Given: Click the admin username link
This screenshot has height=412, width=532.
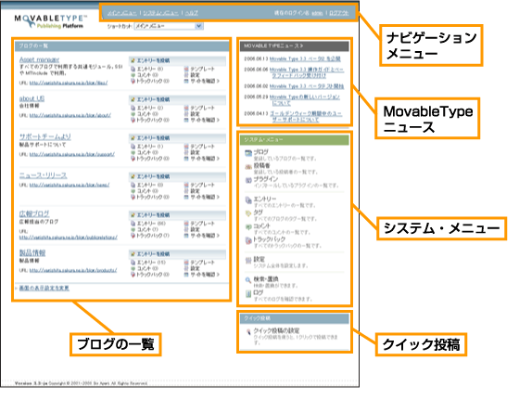Looking at the screenshot, I should pyautogui.click(x=317, y=13).
